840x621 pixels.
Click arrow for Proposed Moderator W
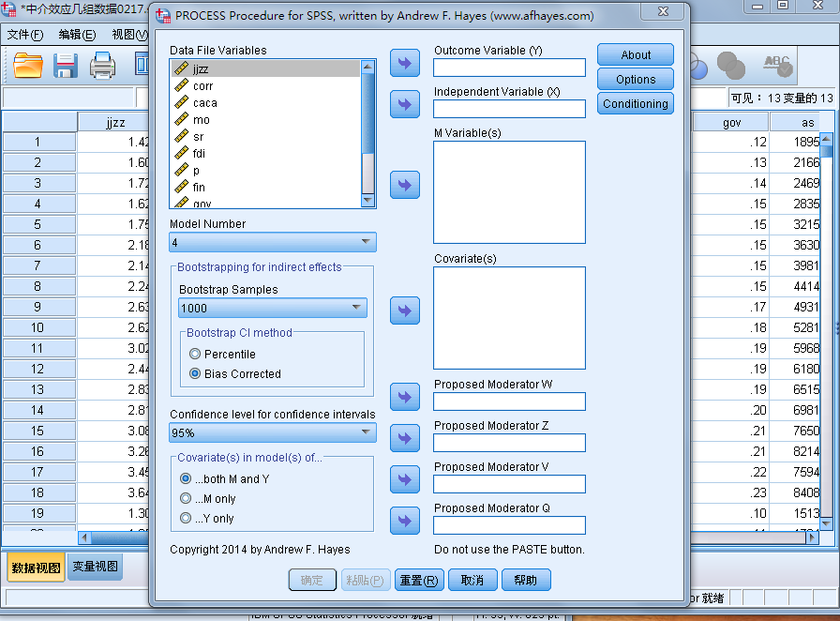[x=404, y=397]
